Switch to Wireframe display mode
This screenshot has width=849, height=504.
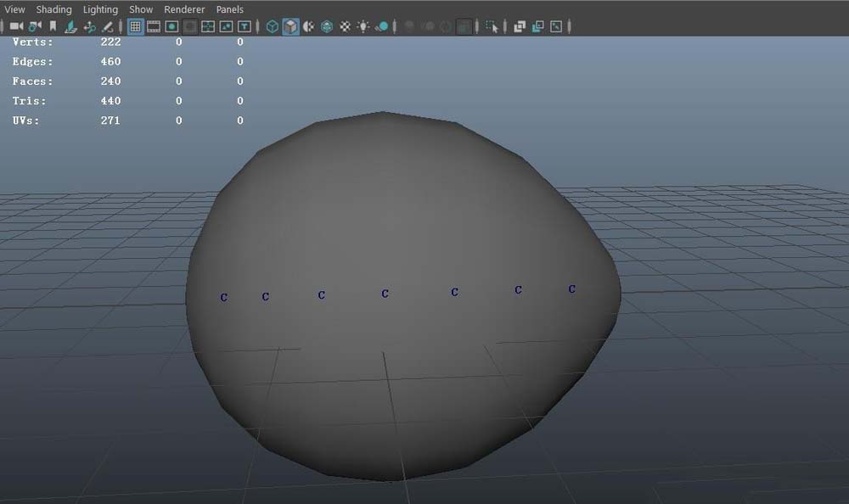coord(273,26)
